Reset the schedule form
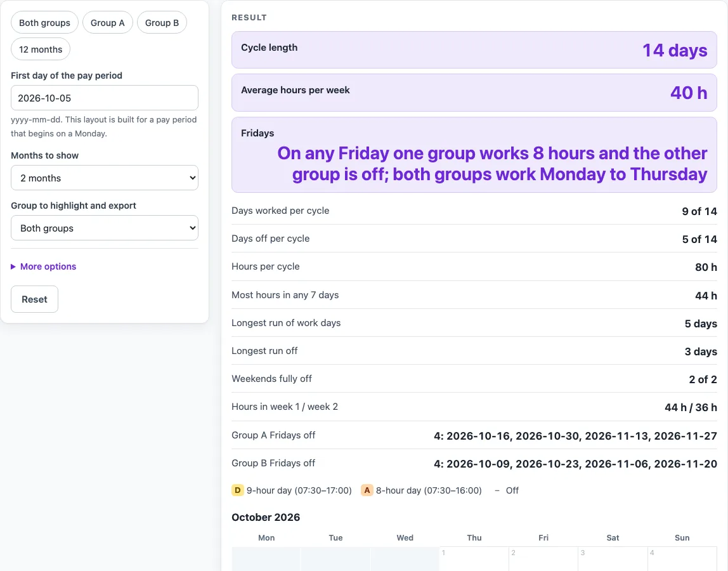 [34, 299]
